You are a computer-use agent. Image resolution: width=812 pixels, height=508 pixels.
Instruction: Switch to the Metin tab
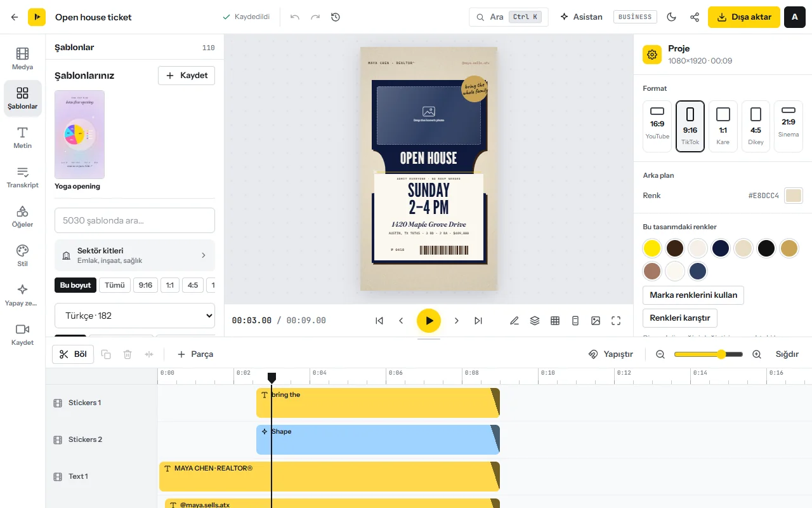(x=22, y=137)
